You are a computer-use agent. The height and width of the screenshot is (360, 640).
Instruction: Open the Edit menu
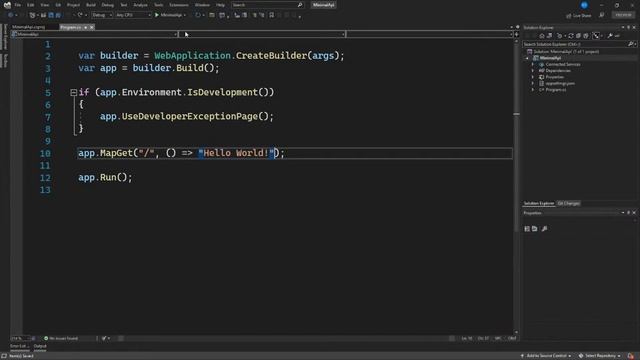pyautogui.click(x=31, y=5)
